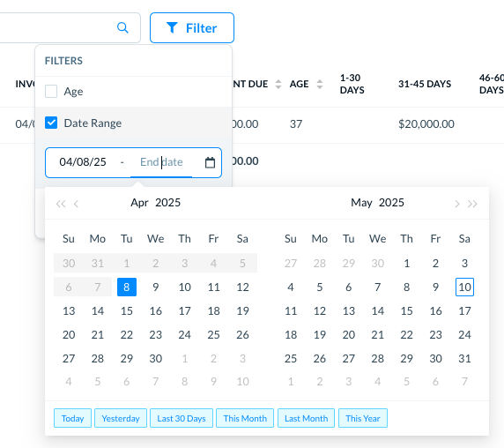Select Last 30 Days preset

click(182, 418)
